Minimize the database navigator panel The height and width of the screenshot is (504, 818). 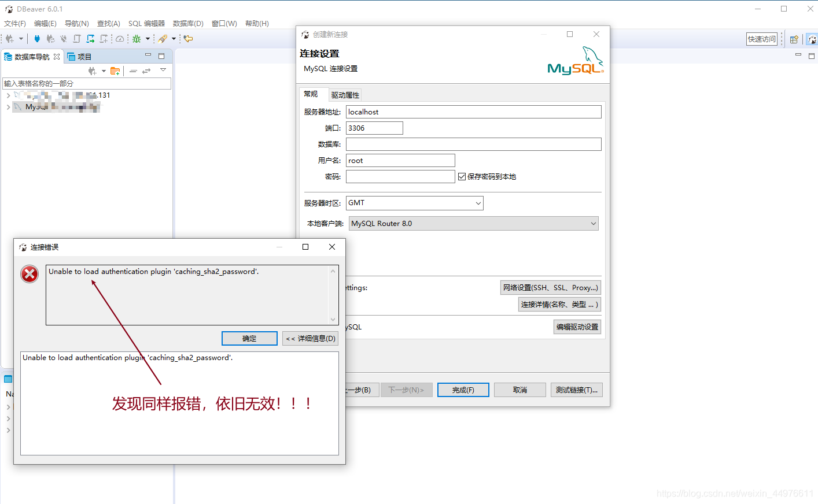(148, 55)
